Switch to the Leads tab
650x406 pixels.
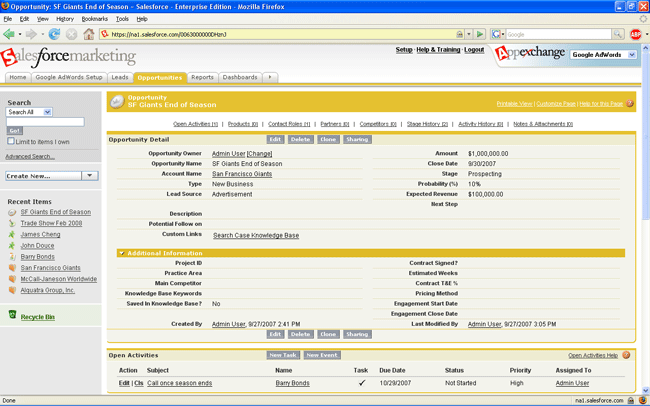(120, 77)
